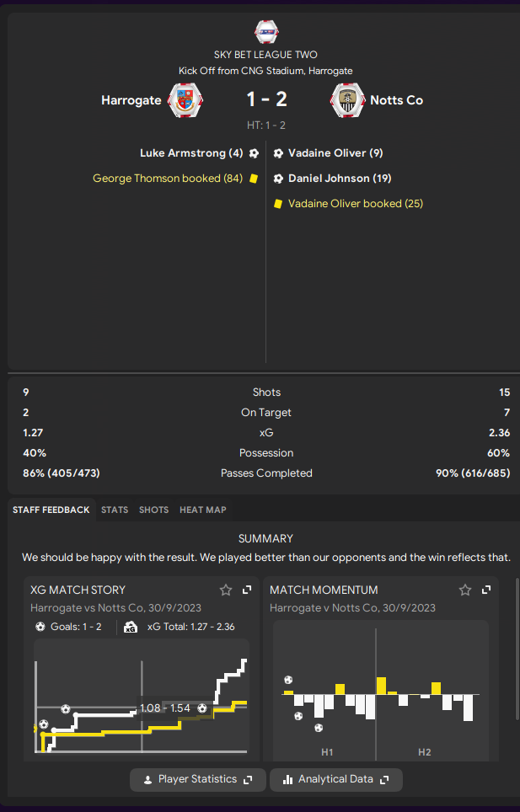Click the Luke Armstrong goal ball icon
Image resolution: width=520 pixels, height=812 pixels.
(254, 153)
